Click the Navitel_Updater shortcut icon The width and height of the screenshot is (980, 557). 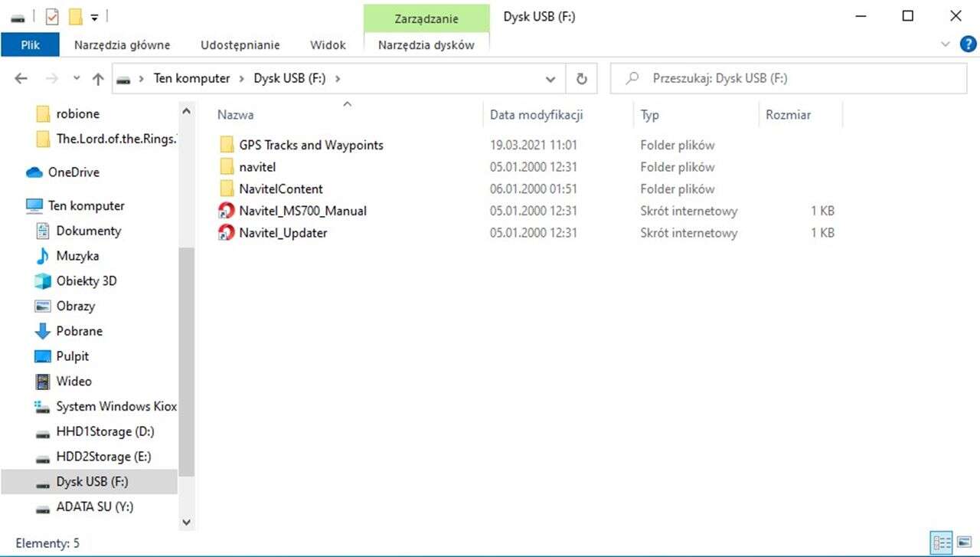tap(226, 233)
